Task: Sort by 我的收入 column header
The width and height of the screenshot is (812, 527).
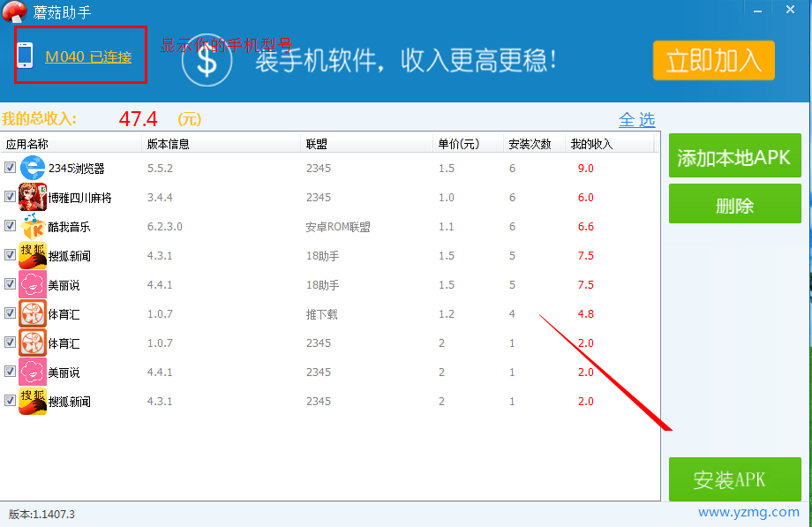Action: click(610, 144)
